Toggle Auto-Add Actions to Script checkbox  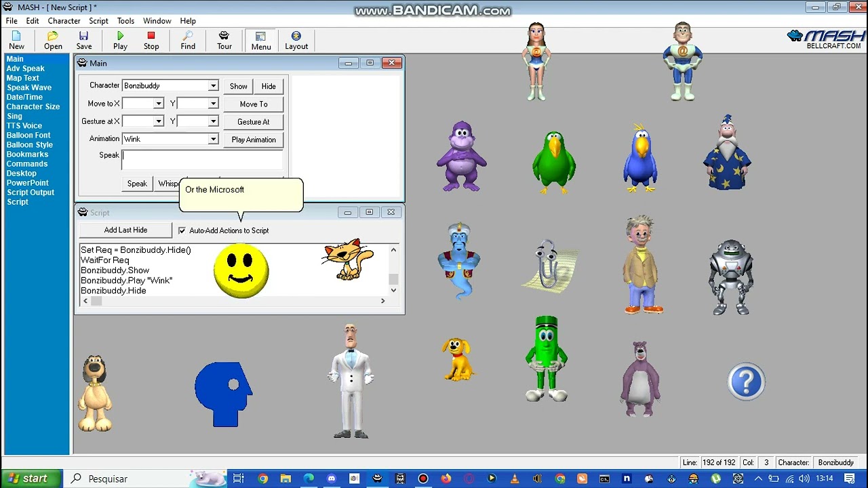(x=182, y=230)
